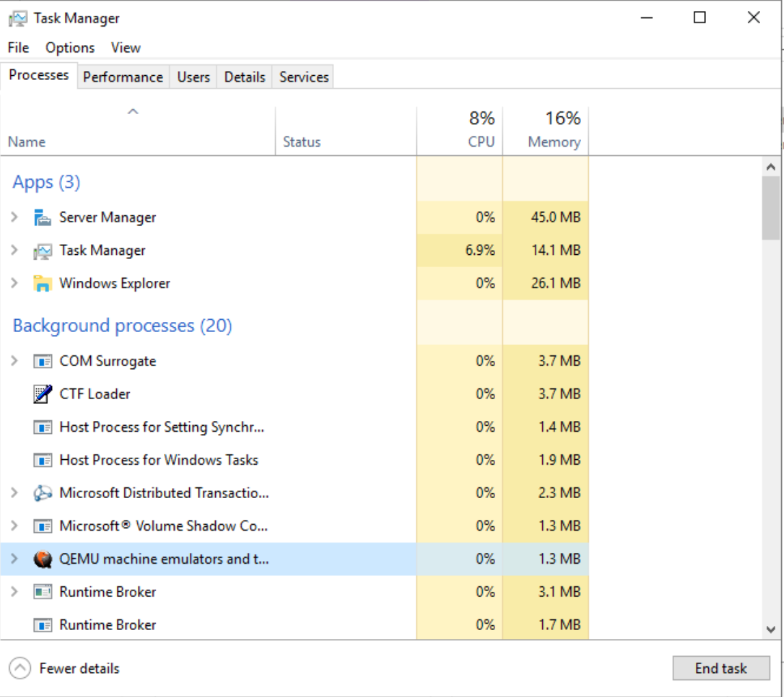Open the Options menu
The width and height of the screenshot is (784, 697).
pos(70,48)
